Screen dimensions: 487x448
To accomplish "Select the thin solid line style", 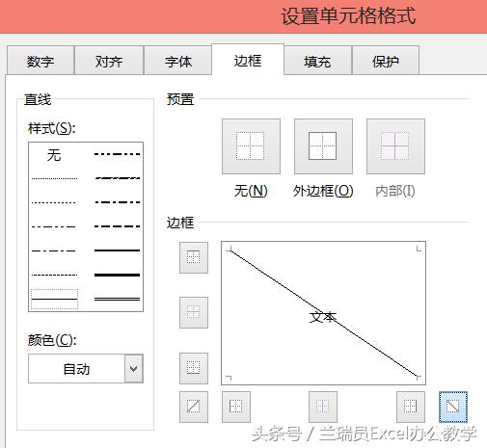I will pos(54,300).
